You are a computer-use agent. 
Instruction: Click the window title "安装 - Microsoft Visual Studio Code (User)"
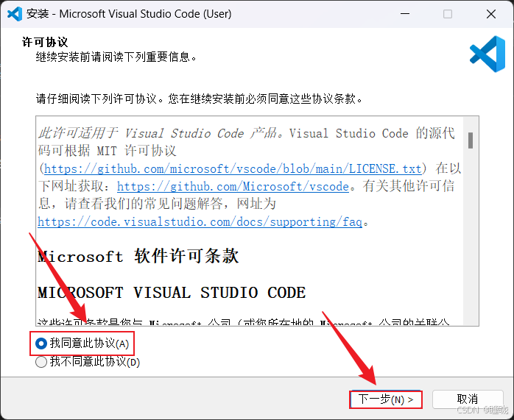coord(129,14)
